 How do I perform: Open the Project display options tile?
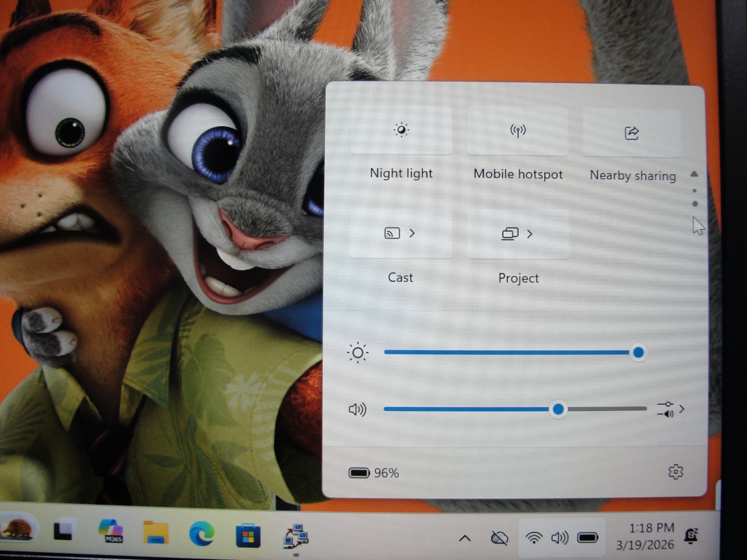click(x=518, y=234)
